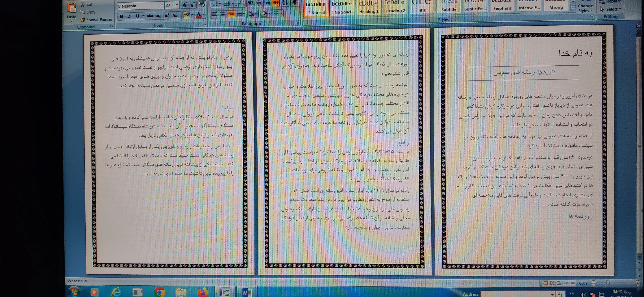Click the Clear Formatting eraser icon
644x297 pixels.
[202, 4]
